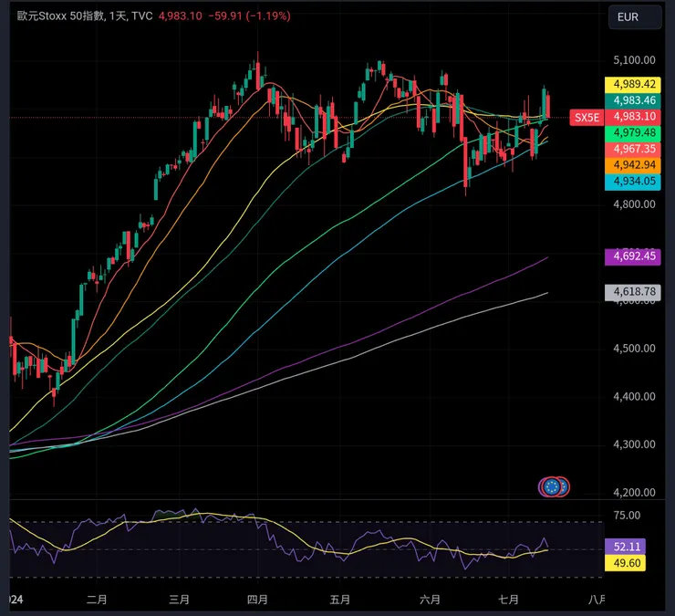Image resolution: width=675 pixels, height=616 pixels.
Task: Open the EUR currency selector
Action: pyautogui.click(x=635, y=17)
